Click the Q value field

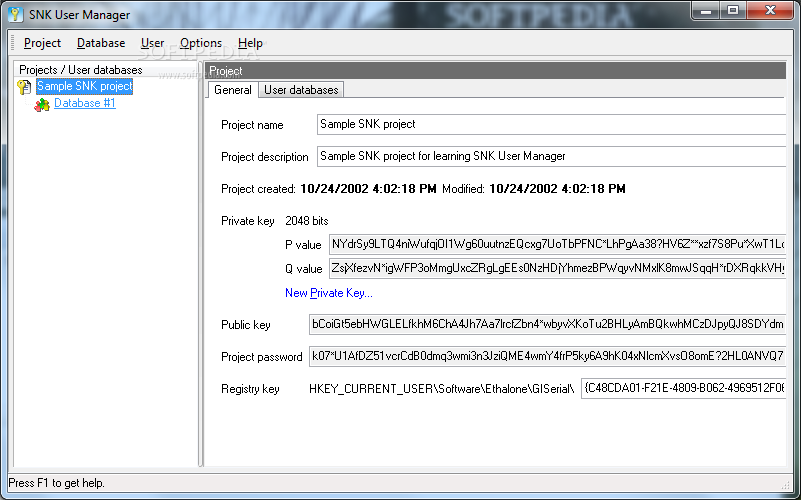coord(557,268)
